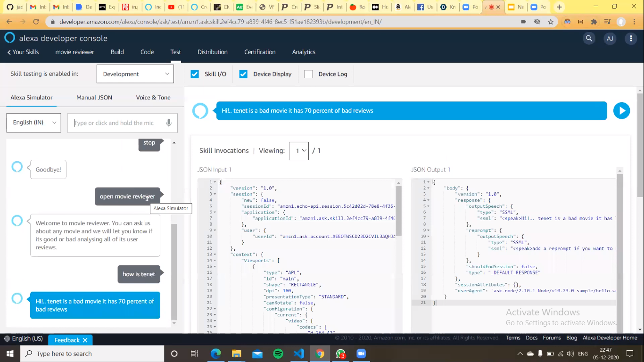The width and height of the screenshot is (644, 362).
Task: Open the English (IN) locale dropdown
Action: 33,123
